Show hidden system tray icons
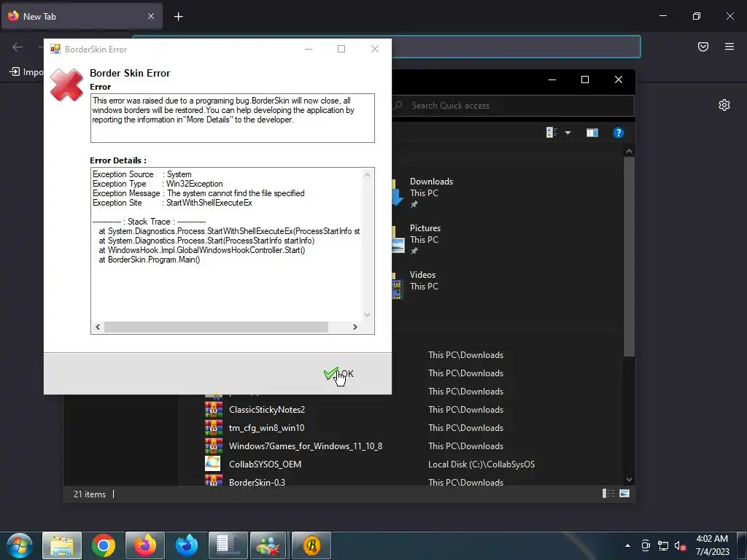Screen dimensions: 747x560 click(x=627, y=545)
